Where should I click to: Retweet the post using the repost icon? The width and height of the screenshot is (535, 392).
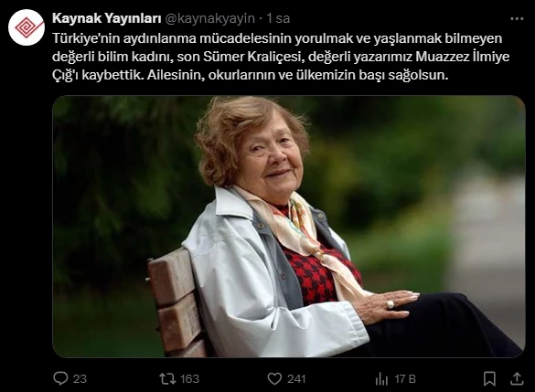tap(167, 378)
